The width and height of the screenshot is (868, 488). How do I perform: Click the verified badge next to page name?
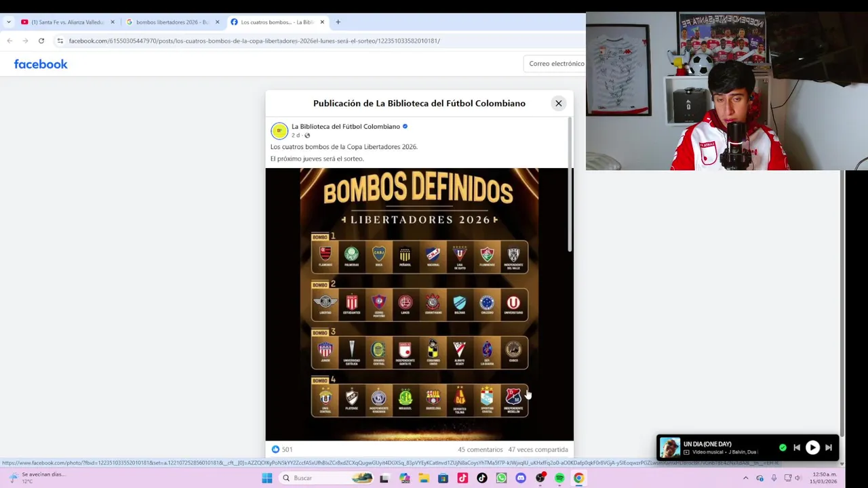pyautogui.click(x=405, y=126)
